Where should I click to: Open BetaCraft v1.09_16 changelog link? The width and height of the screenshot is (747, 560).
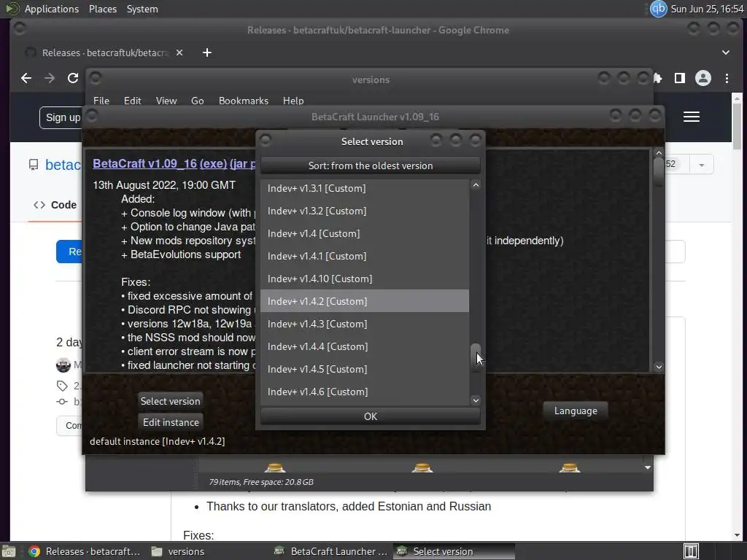tap(145, 163)
